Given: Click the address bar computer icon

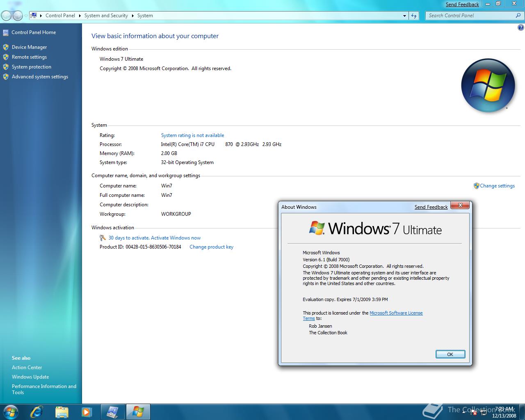Looking at the screenshot, I should pyautogui.click(x=34, y=16).
